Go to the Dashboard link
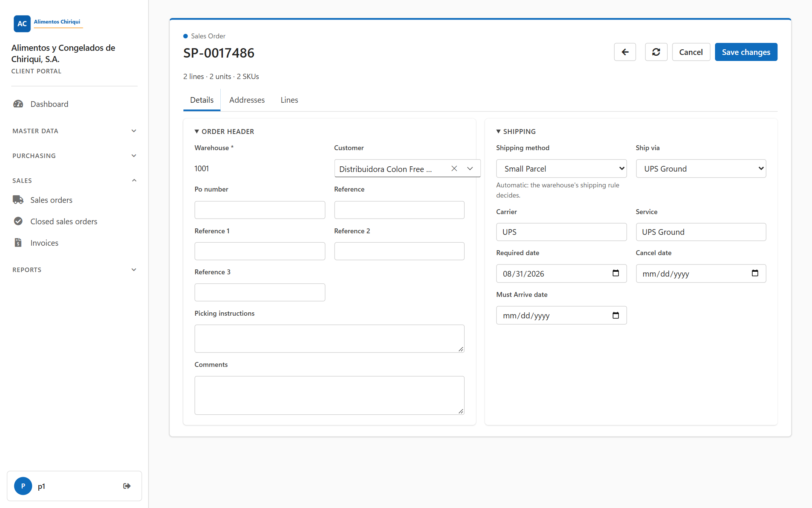Screen dimensions: 812x508 (x=49, y=104)
